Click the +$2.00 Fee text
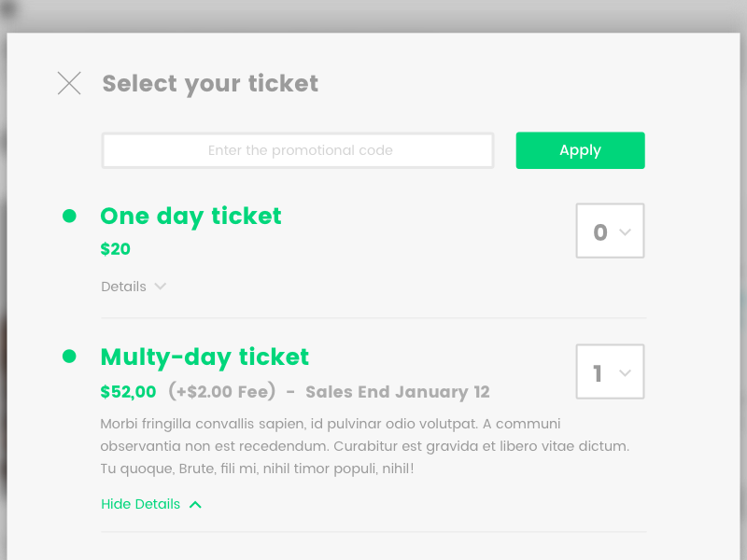Viewport: 747px width, 560px height. (x=222, y=392)
